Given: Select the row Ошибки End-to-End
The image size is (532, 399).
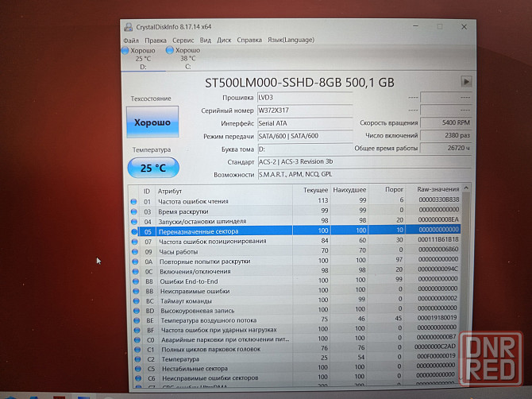Looking at the screenshot, I should click(296, 280).
